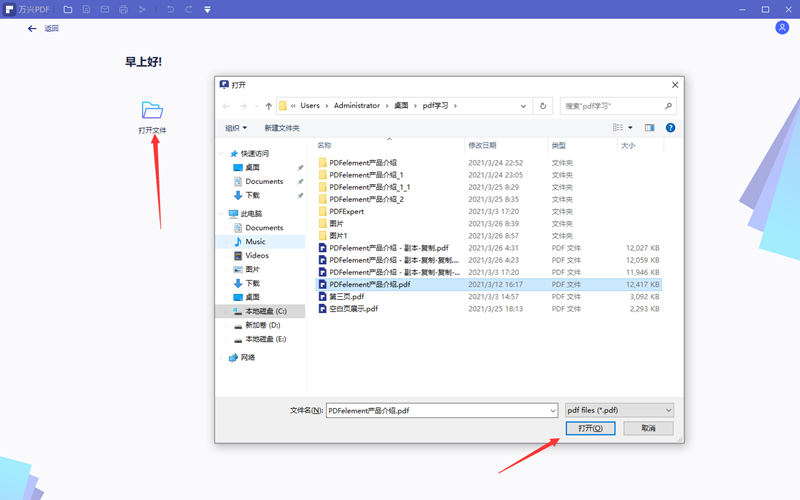Open the blue help question mark icon
This screenshot has height=500, width=800.
coord(670,128)
